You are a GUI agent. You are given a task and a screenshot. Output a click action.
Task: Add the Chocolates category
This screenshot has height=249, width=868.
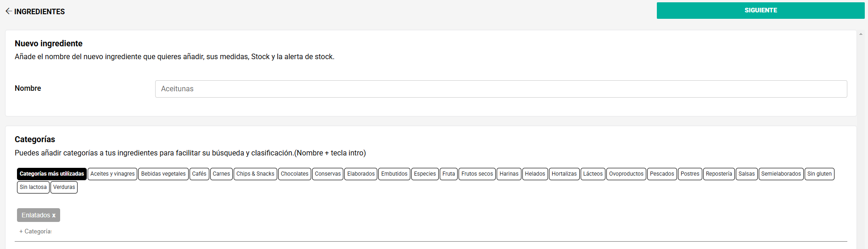[x=295, y=174]
